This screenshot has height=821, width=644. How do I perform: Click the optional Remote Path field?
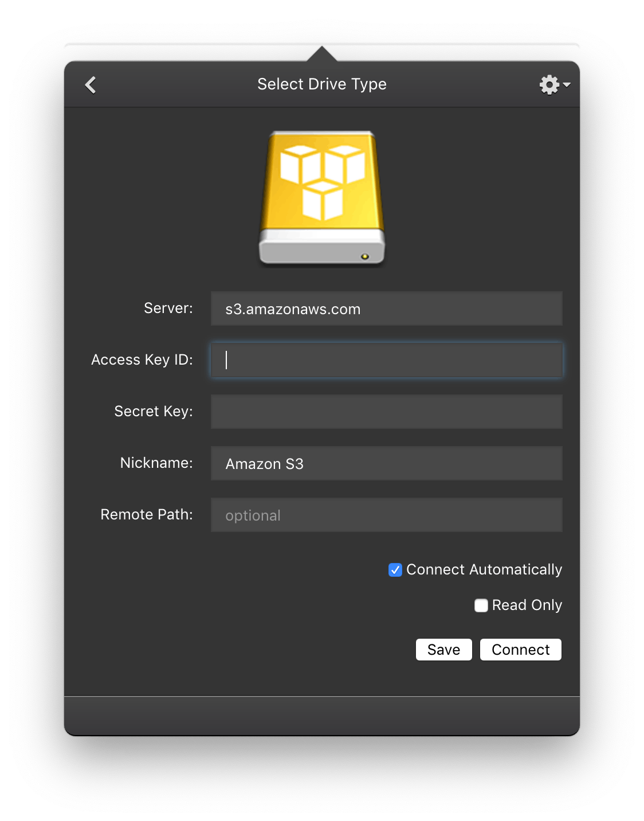[387, 515]
